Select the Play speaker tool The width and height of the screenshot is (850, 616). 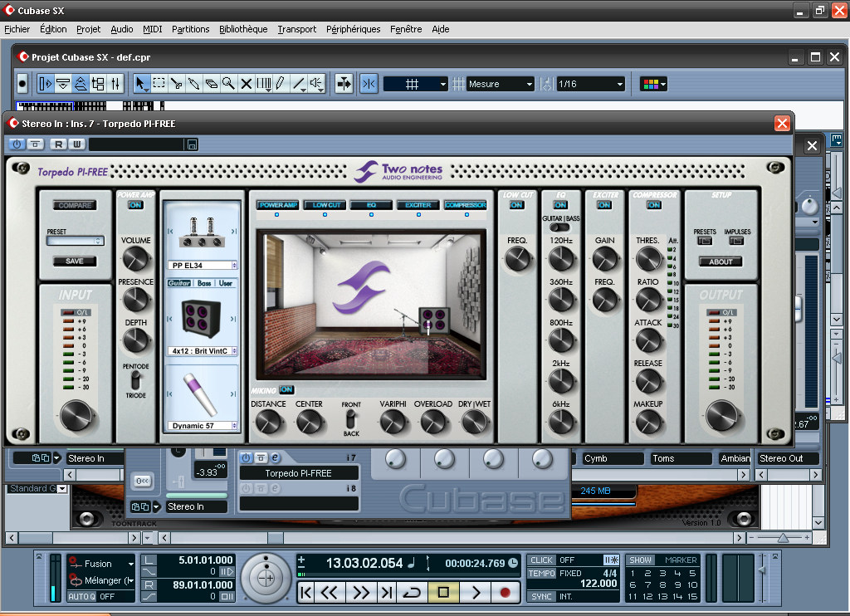pyautogui.click(x=316, y=84)
